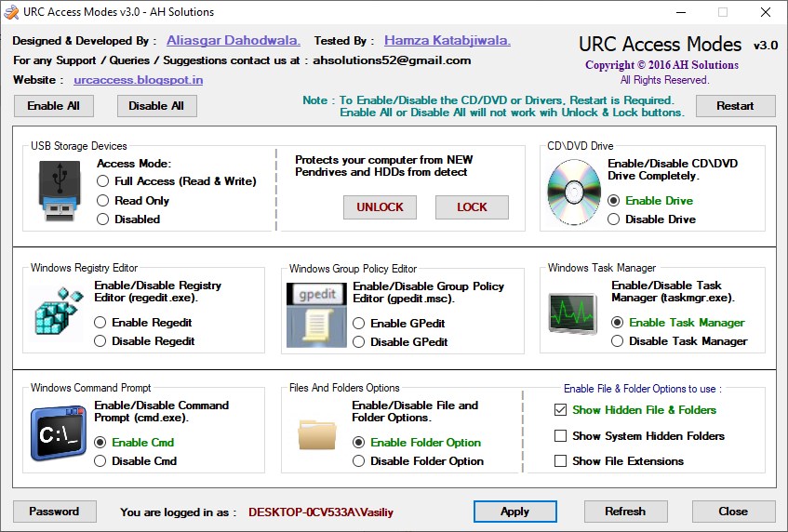
Task: Click the Enable All button
Action: [54, 106]
